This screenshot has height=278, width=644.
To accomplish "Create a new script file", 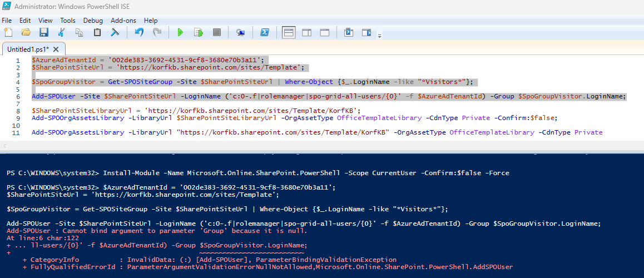I will 8,32.
